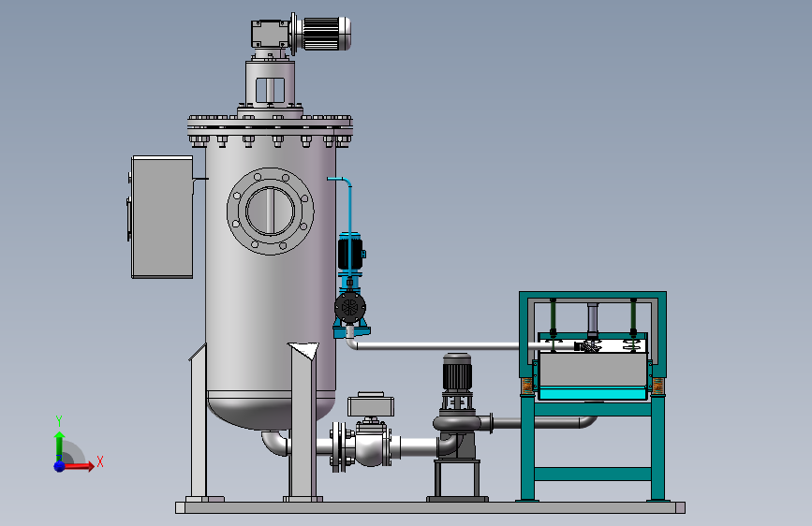Select the black vertical pump motor
812x526 pixels.
457,373
